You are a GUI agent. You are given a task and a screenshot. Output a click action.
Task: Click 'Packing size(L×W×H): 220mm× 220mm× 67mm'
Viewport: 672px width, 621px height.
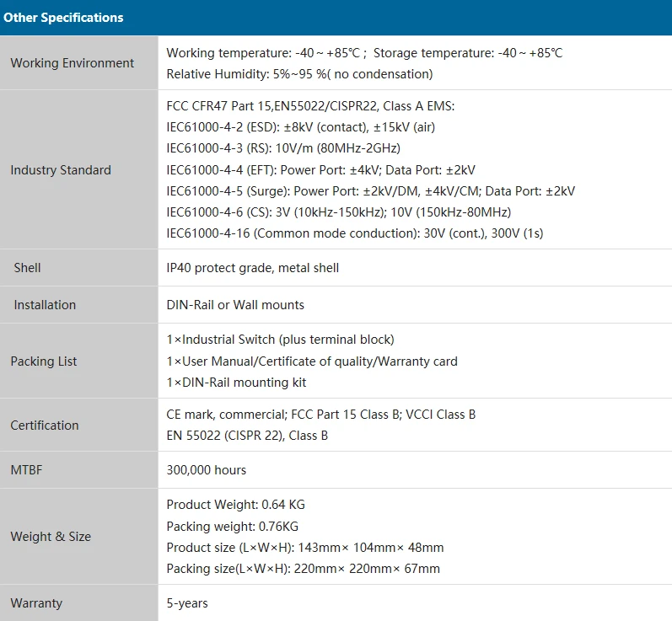coord(303,569)
